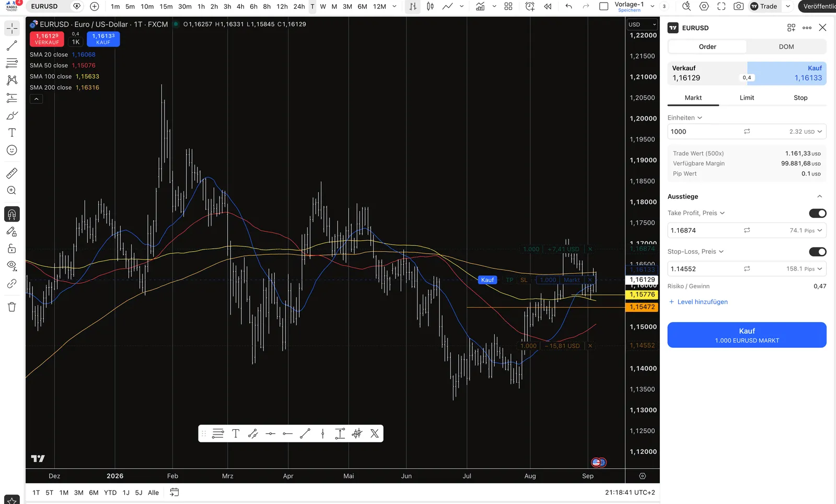
Task: Select the zoom in tool
Action: coord(12,191)
